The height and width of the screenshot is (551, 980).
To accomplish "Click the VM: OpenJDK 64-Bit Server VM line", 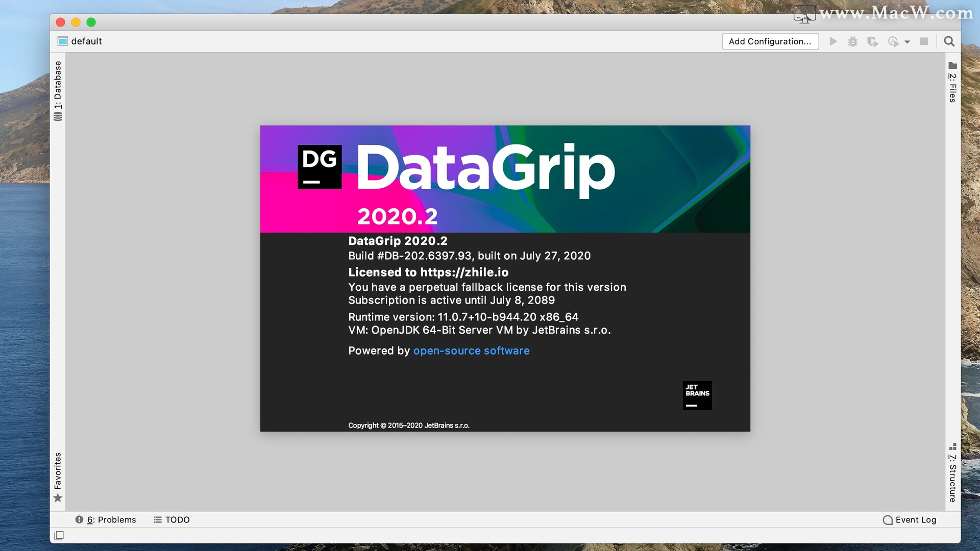I will (479, 330).
